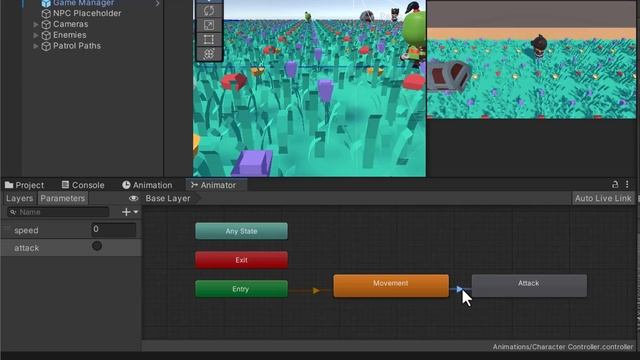The image size is (640, 360).
Task: Open the Layers tab in Animator
Action: pos(20,198)
